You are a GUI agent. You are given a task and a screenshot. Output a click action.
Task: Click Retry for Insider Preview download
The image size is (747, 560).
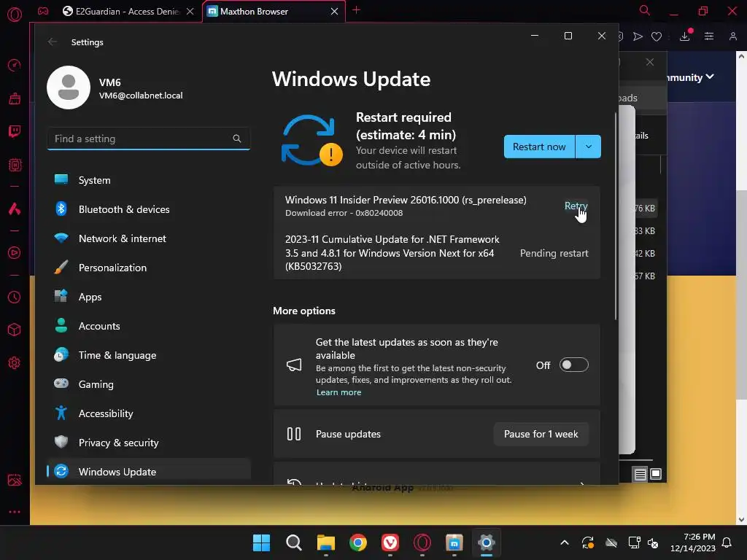(x=576, y=206)
